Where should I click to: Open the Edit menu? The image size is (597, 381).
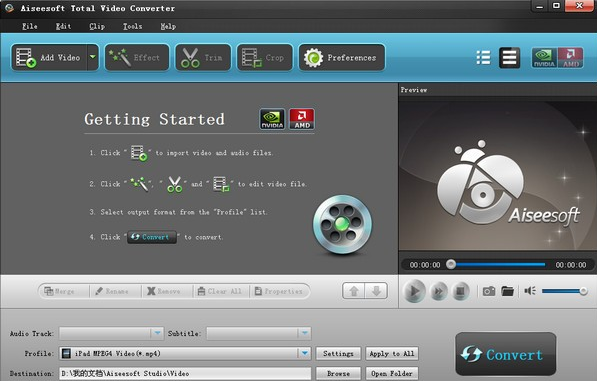tap(63, 26)
